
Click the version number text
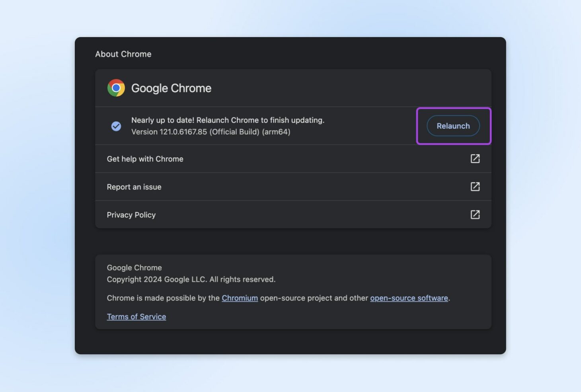[x=211, y=132]
